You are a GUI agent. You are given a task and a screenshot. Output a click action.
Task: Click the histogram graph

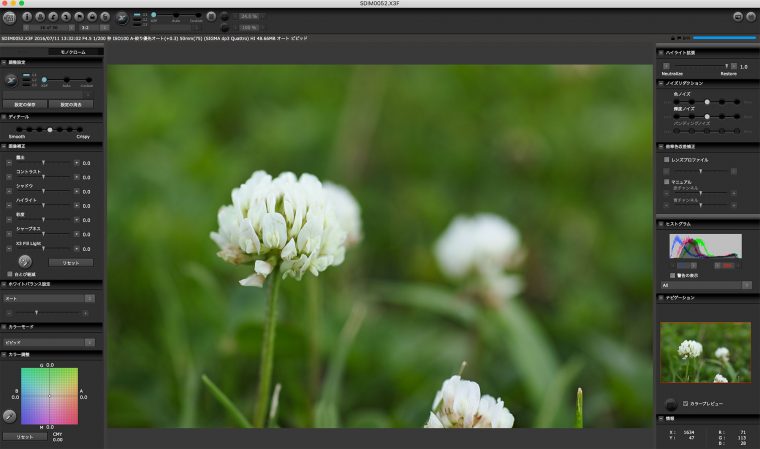click(706, 246)
